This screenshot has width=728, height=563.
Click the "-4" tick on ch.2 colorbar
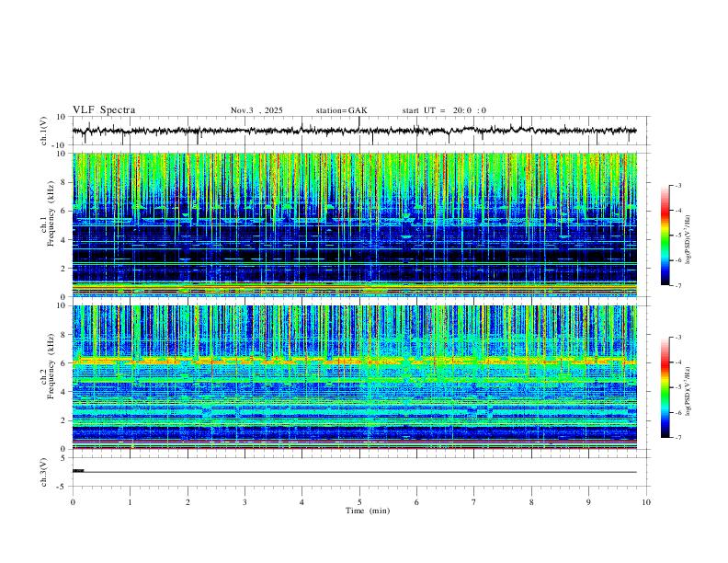click(x=678, y=362)
